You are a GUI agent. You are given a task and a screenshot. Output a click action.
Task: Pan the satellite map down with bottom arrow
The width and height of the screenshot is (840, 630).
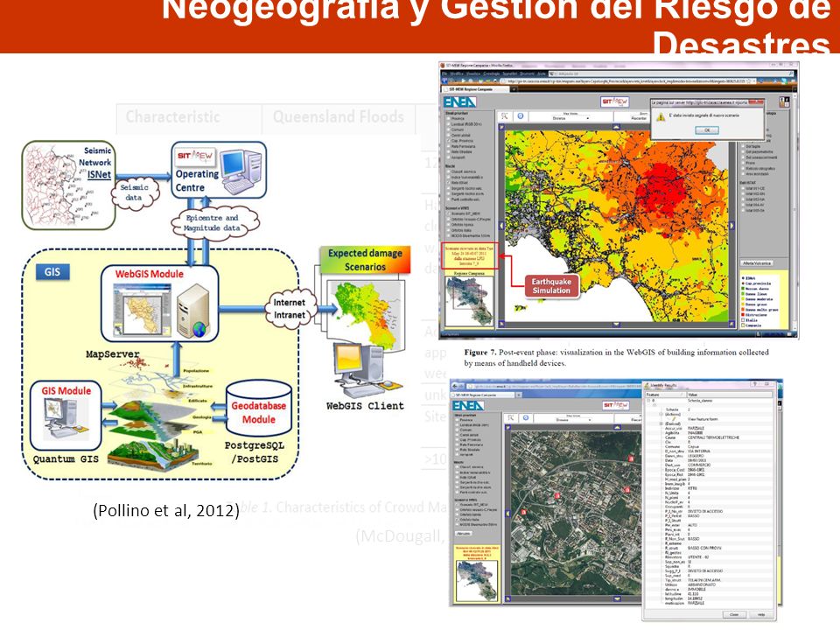tap(617, 598)
